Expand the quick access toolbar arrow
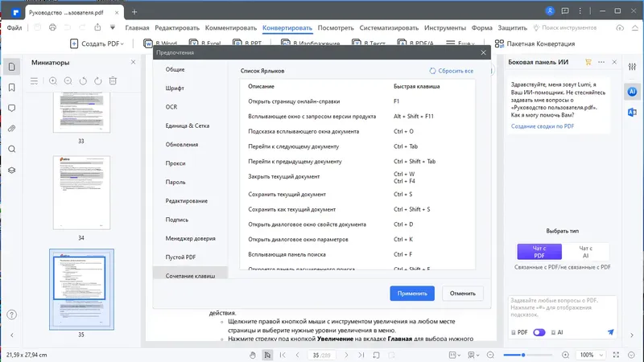Screen dimensions: 644x362 pyautogui.click(x=113, y=27)
